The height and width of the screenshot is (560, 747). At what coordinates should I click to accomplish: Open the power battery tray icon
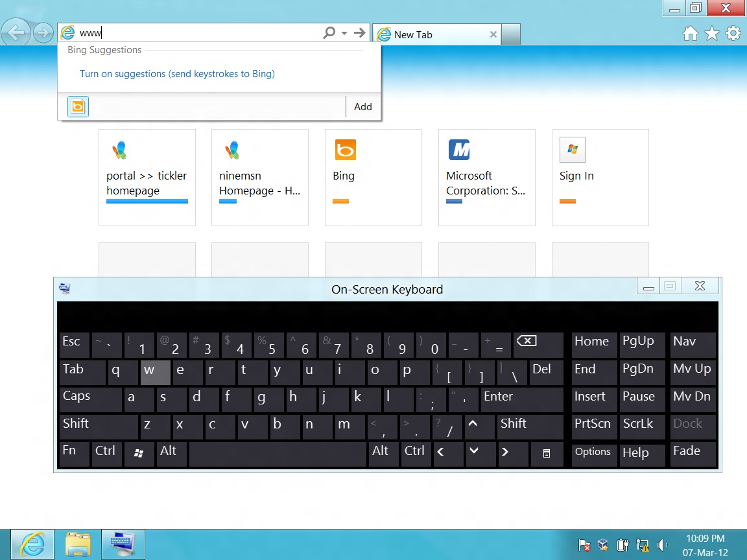[622, 544]
